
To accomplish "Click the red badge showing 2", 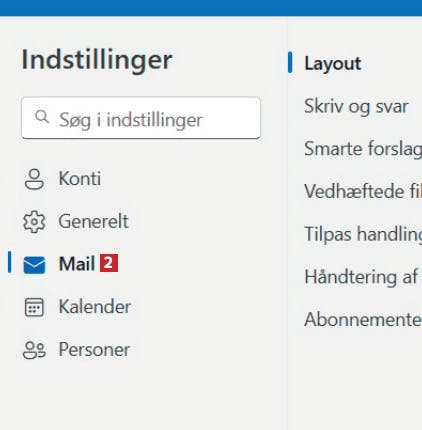I will tap(109, 263).
